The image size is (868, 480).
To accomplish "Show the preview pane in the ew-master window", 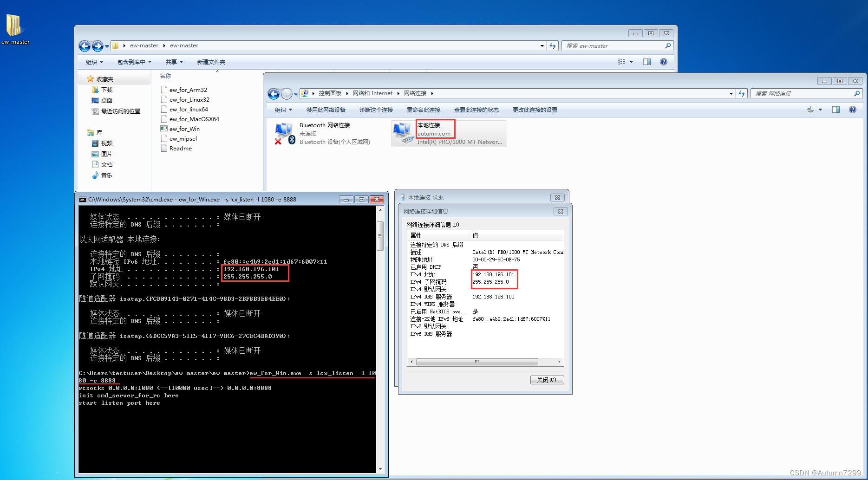I will (x=647, y=62).
